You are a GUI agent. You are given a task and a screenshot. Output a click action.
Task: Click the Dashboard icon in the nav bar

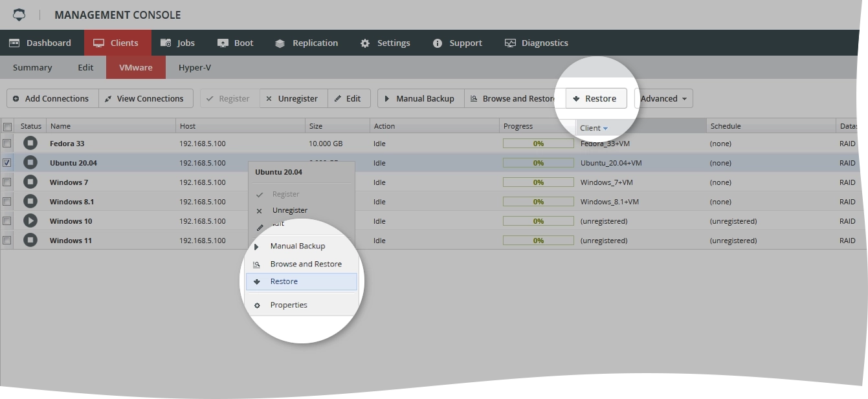tap(14, 43)
